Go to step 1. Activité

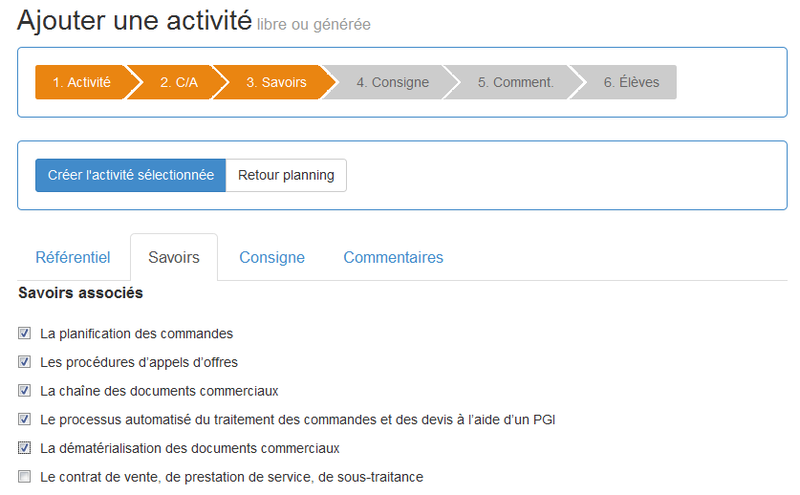[82, 82]
